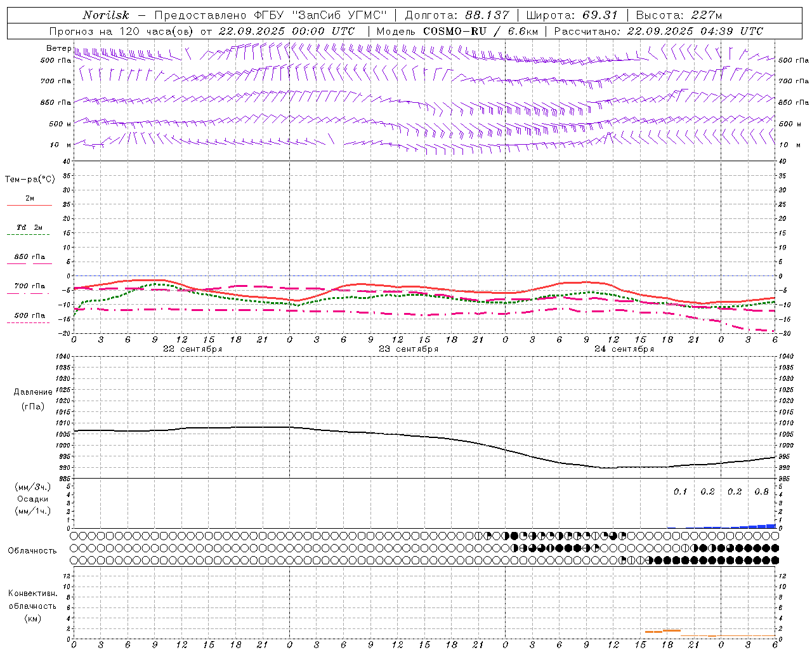Click the "(мм/3ч.)" precipitation unit label

click(33, 487)
